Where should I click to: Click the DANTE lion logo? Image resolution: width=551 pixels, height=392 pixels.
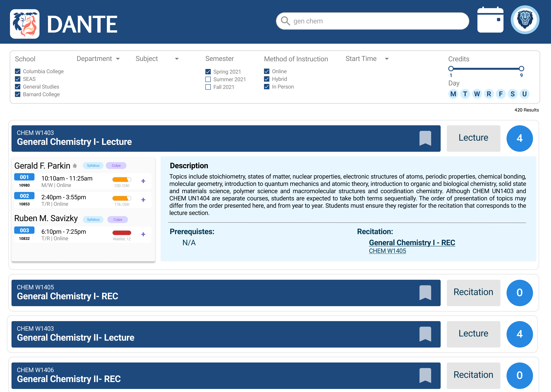click(25, 24)
